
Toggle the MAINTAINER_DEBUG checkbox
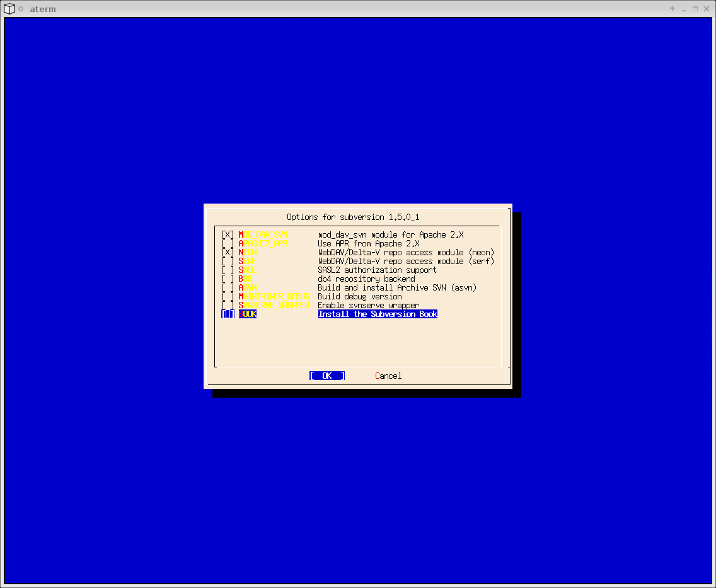pyautogui.click(x=228, y=297)
